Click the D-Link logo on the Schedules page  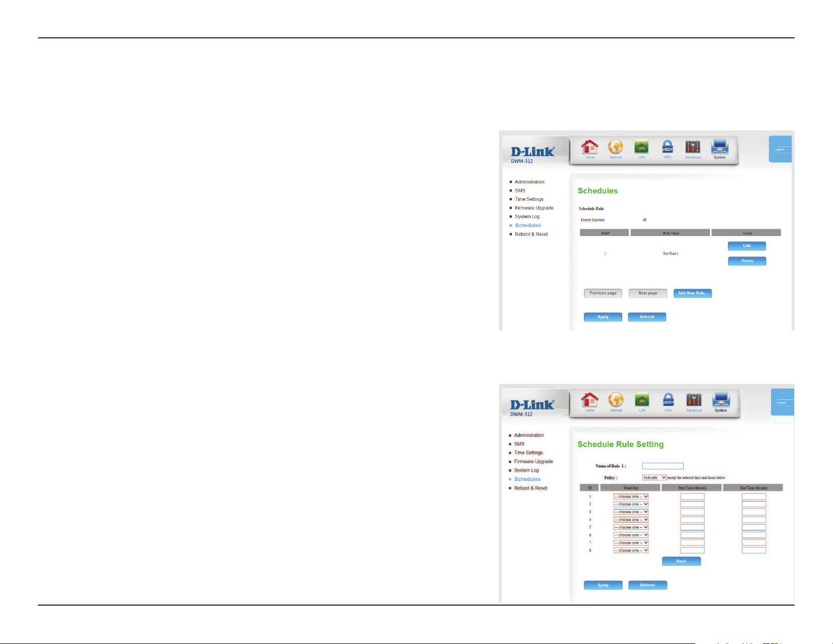click(532, 152)
